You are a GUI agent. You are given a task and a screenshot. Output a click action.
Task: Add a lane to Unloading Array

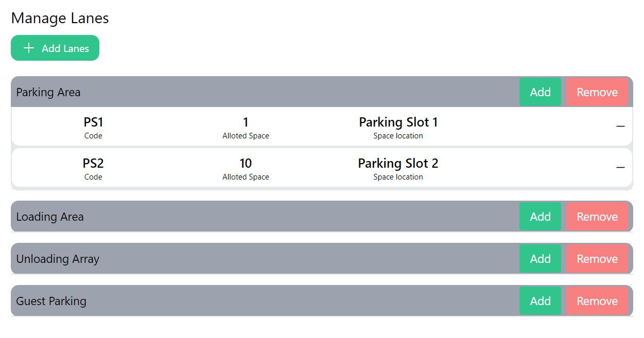(x=540, y=259)
